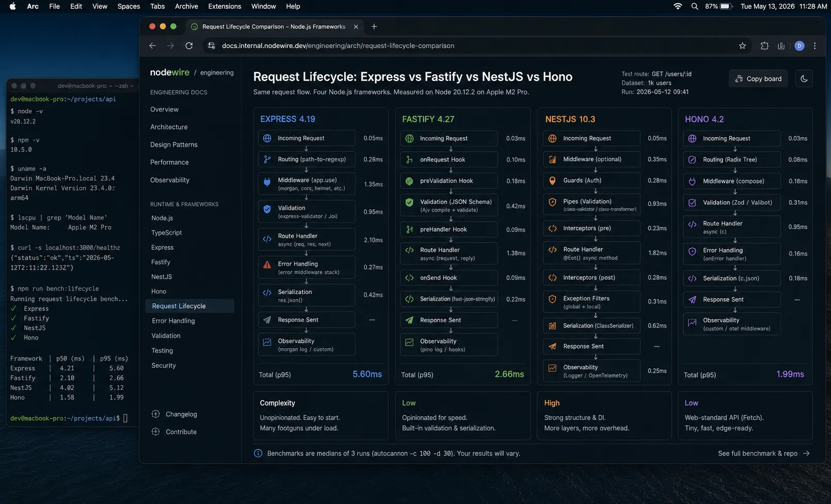
Task: Click the Changelog icon in sidebar
Action: [155, 414]
